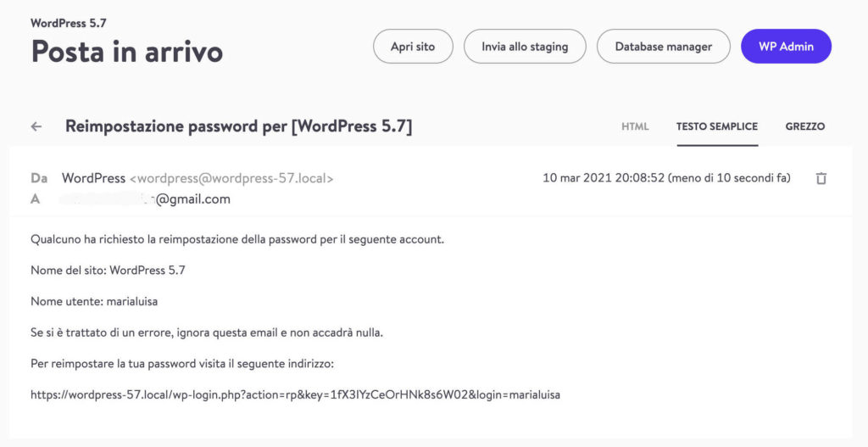Click the Nome utente: marialuisa line
868x447 pixels.
tap(94, 301)
